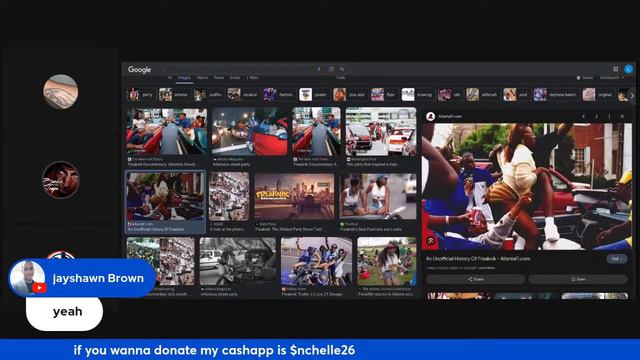Viewport: 640px width, 360px height.
Task: Select the tattooed arm participant avatar
Action: pos(60,91)
